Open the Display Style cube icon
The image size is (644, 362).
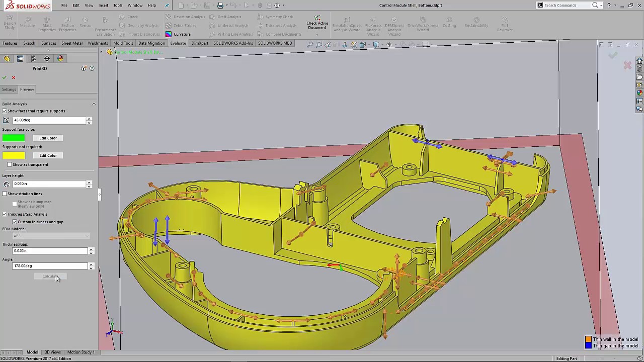click(376, 45)
